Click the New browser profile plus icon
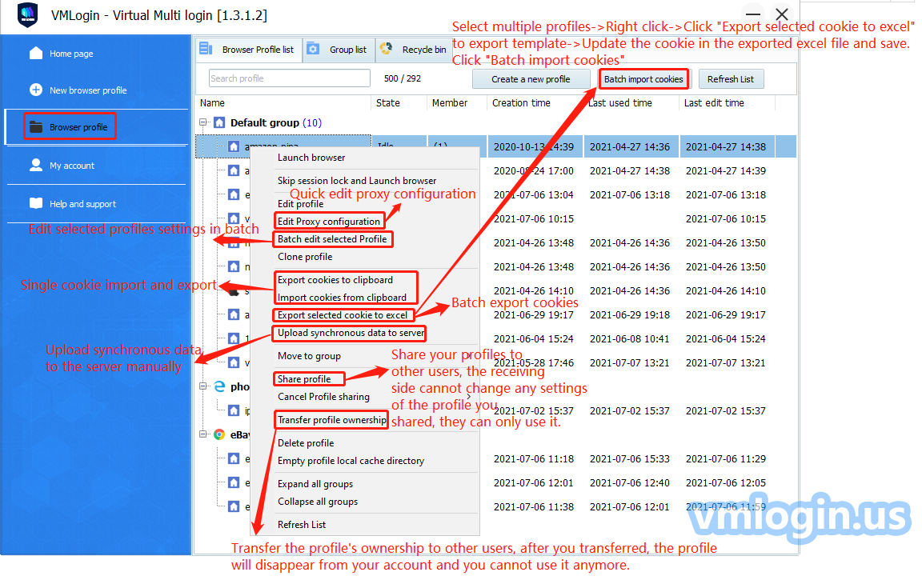This screenshot has width=922, height=588. click(x=36, y=90)
